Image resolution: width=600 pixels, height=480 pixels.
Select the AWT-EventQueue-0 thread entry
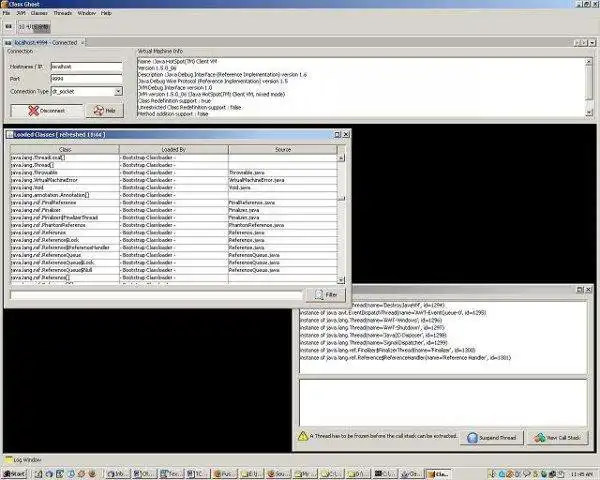[x=393, y=313]
